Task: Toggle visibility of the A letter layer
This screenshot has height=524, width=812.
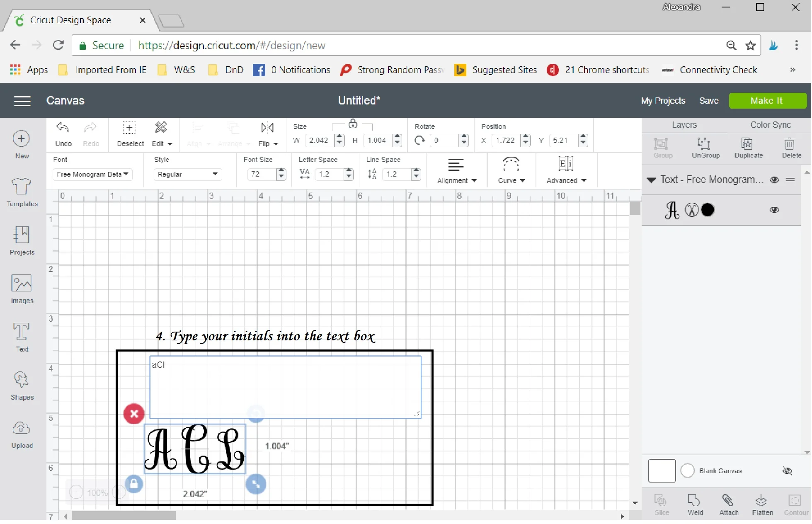Action: point(774,210)
